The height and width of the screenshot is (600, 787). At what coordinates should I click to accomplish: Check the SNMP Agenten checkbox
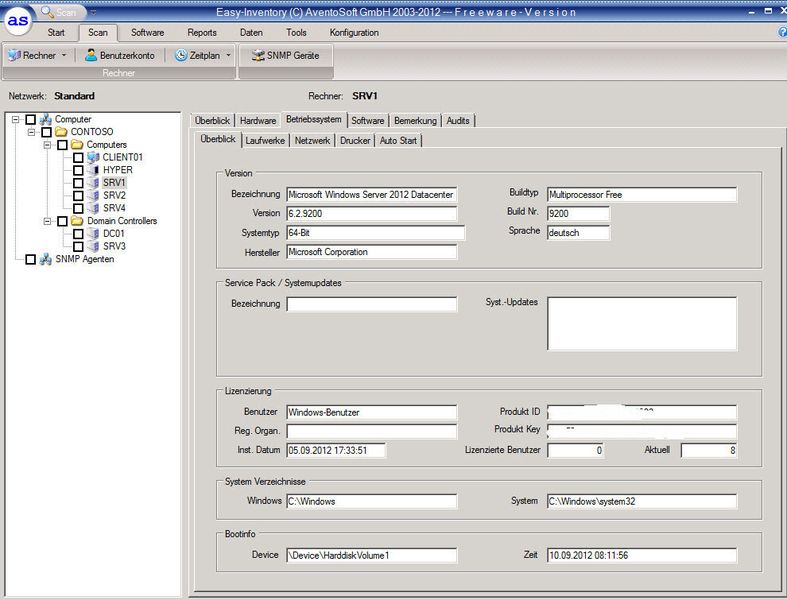(x=31, y=260)
